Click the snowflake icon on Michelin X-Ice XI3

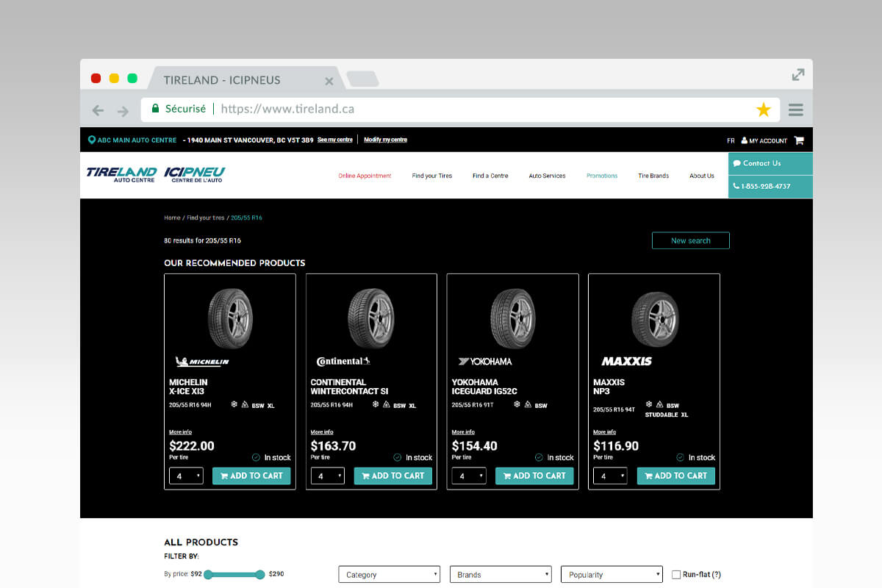(x=234, y=404)
